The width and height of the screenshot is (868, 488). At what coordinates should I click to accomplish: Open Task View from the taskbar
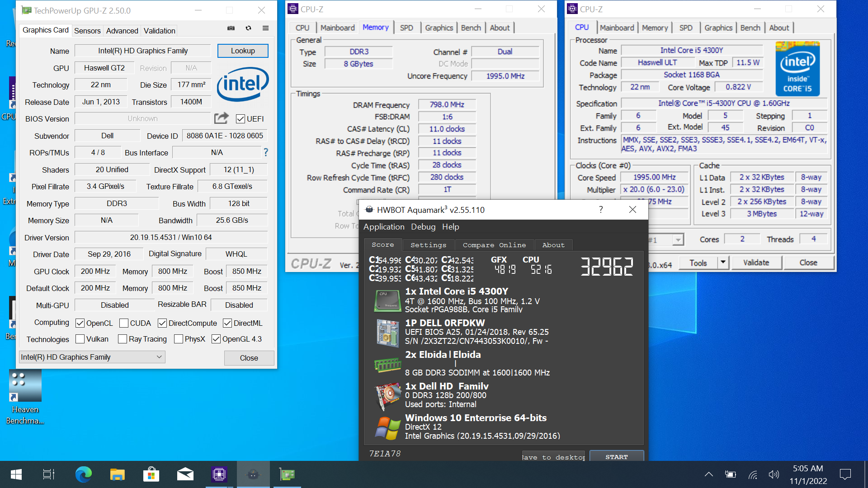pyautogui.click(x=49, y=474)
